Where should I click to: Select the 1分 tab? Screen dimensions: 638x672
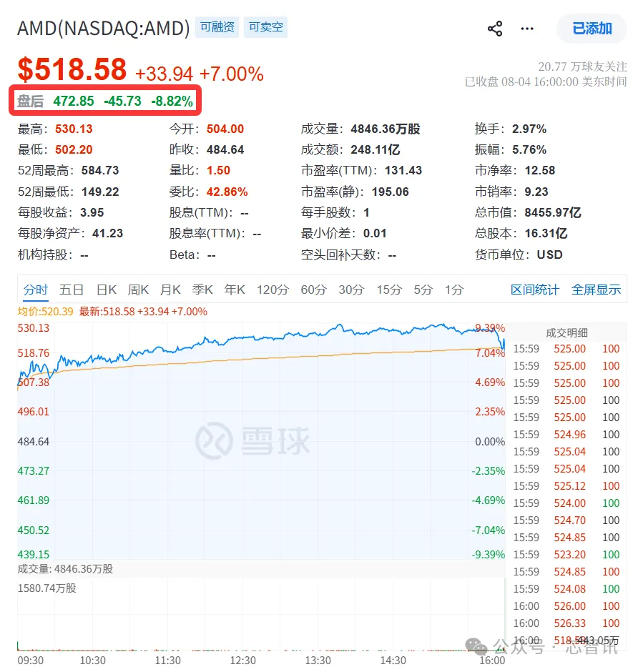(x=454, y=290)
